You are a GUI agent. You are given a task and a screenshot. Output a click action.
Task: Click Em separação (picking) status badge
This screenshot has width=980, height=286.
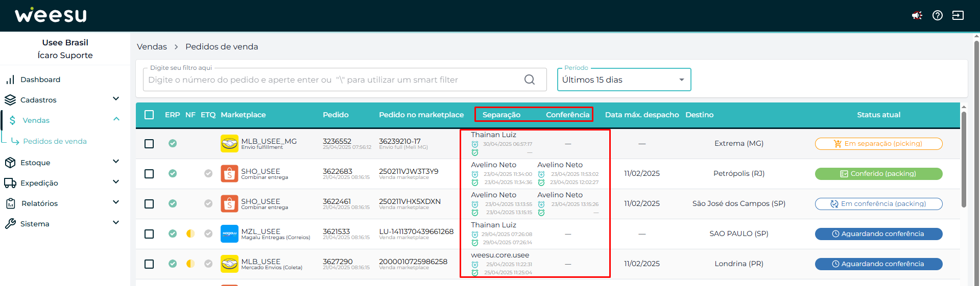(878, 144)
